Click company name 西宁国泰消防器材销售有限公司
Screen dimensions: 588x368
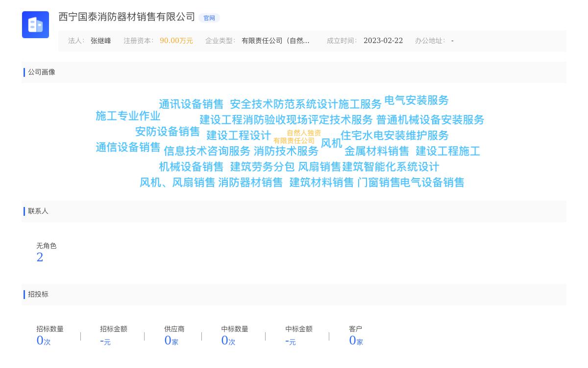click(x=127, y=17)
